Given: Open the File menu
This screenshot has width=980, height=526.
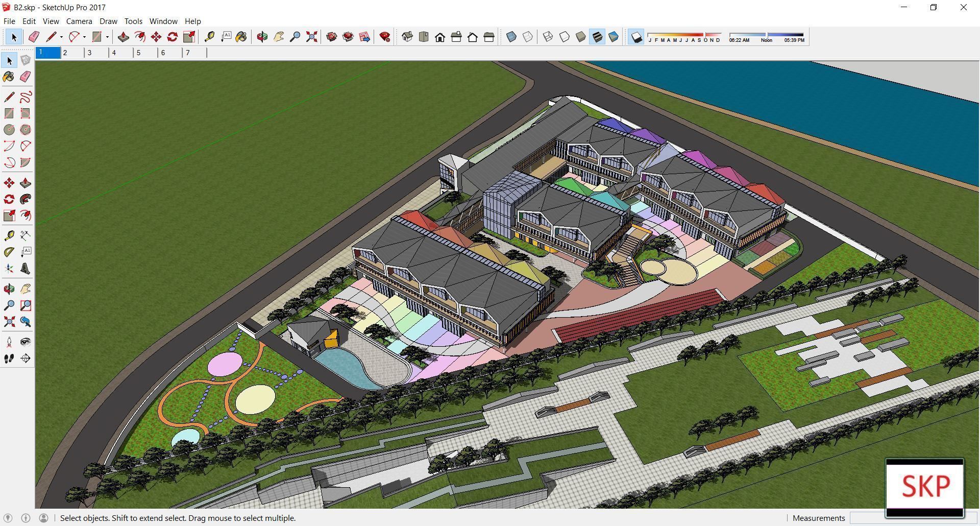Looking at the screenshot, I should pos(9,21).
